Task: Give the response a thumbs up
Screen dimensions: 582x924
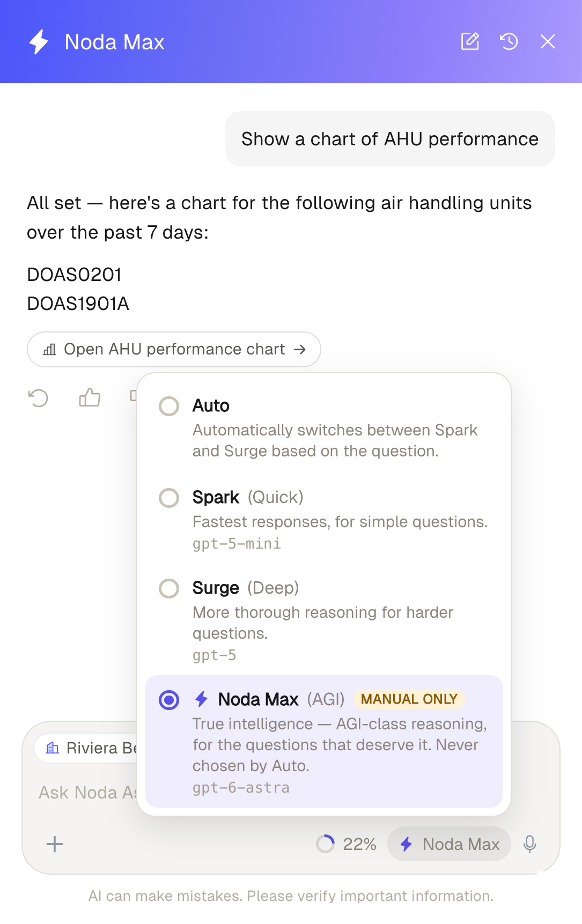Action: point(90,397)
